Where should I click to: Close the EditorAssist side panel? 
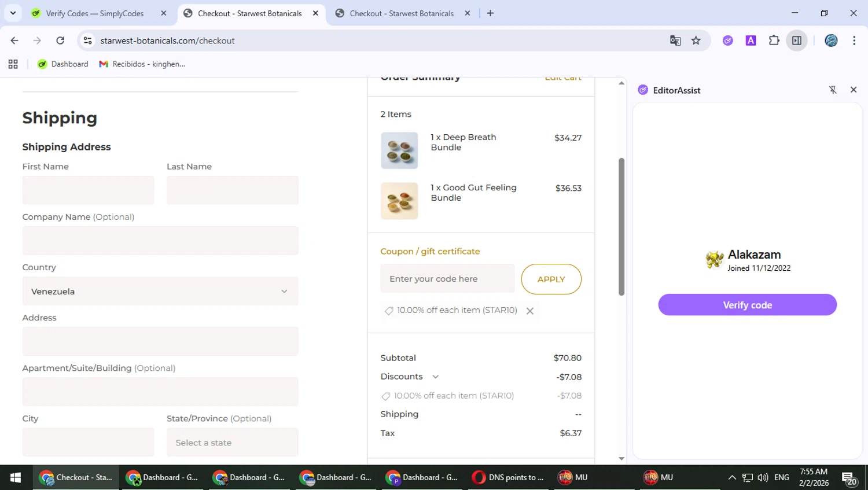854,90
